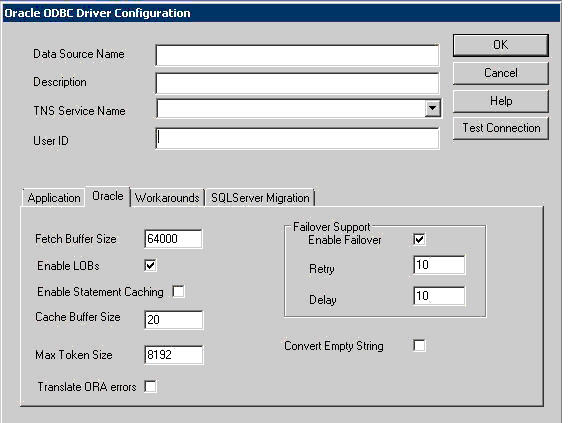569x423 pixels.
Task: Toggle the Enable Failover checkbox
Action: pos(419,239)
